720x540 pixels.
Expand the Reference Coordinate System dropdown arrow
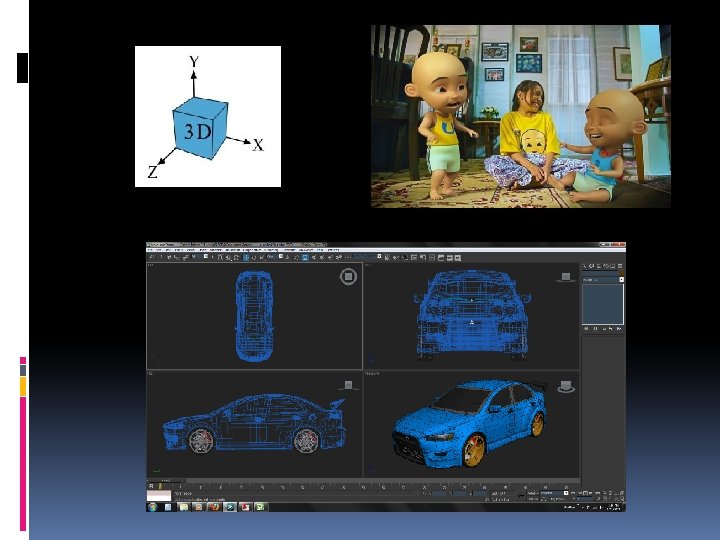coord(281,256)
